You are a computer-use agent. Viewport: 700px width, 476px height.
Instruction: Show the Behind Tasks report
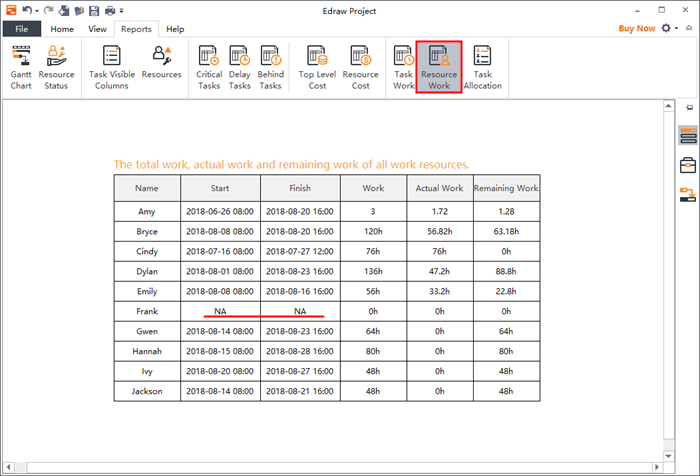pos(271,67)
